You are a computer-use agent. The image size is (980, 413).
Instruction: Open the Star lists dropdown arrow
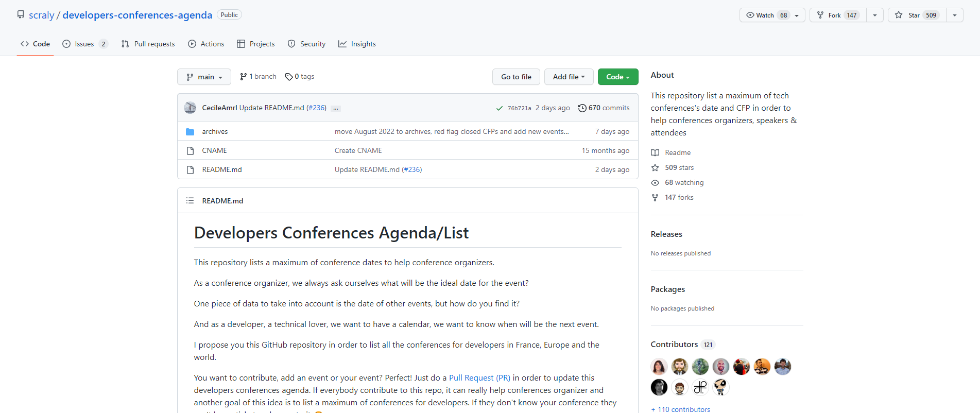tap(955, 15)
